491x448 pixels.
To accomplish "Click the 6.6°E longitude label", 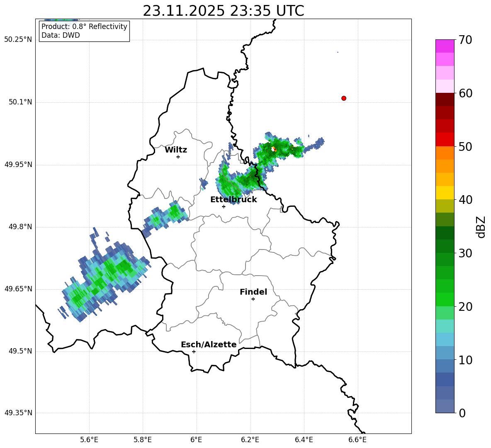I will pyautogui.click(x=357, y=440).
